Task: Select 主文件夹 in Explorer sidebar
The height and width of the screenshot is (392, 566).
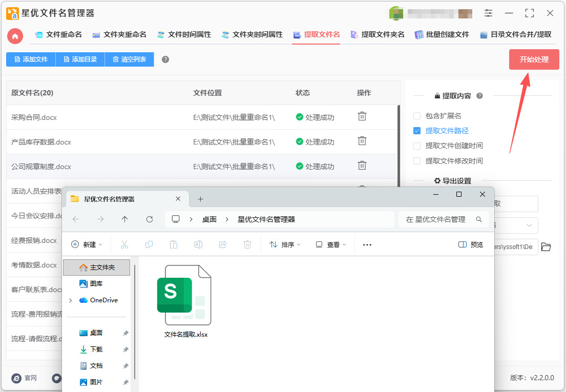Action: (x=97, y=267)
